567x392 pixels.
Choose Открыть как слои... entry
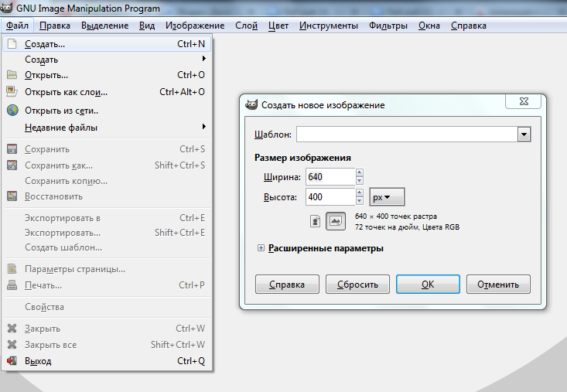click(107, 92)
